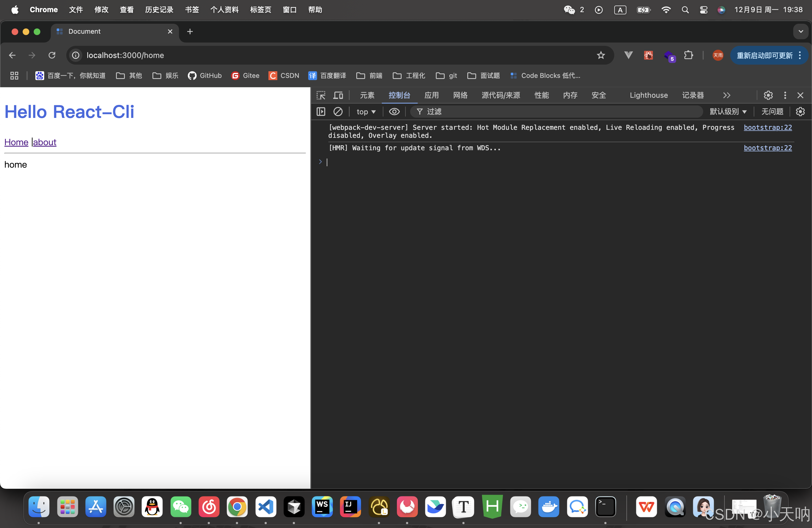Toggle the device toolbar icon

pos(338,95)
